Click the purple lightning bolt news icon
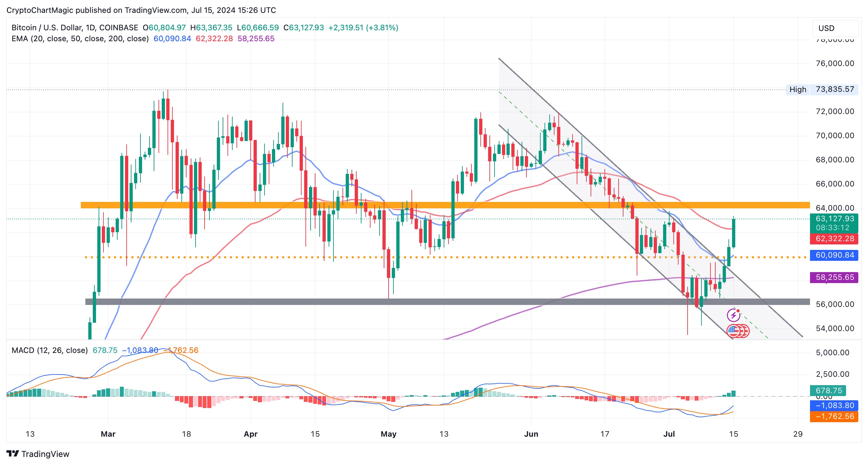This screenshot has width=868, height=465. pos(733,316)
